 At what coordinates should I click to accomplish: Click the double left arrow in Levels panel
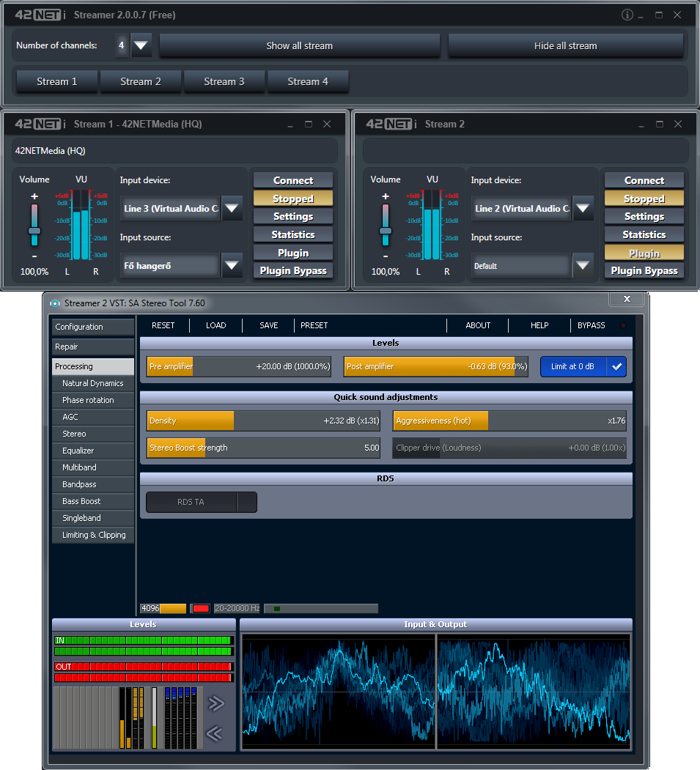point(214,733)
